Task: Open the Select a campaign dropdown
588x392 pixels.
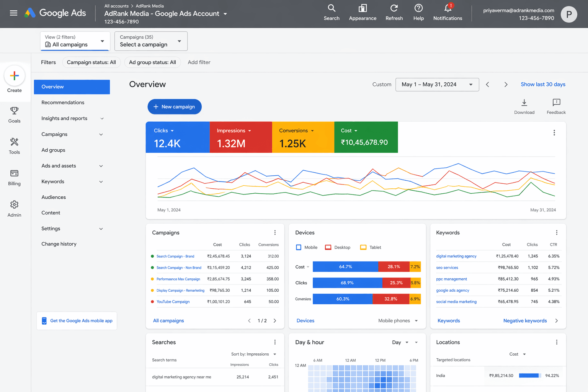Action: 151,41
